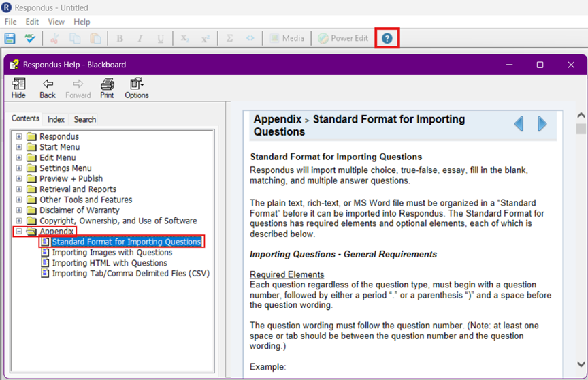Click Forward in the help viewer
The image size is (588, 380).
pos(78,88)
